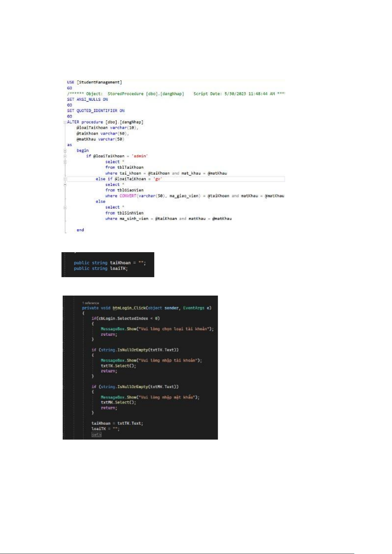Image resolution: width=392 pixels, height=554 pixels.
Task: Click the tblGiaoVien table name
Action: point(130,190)
